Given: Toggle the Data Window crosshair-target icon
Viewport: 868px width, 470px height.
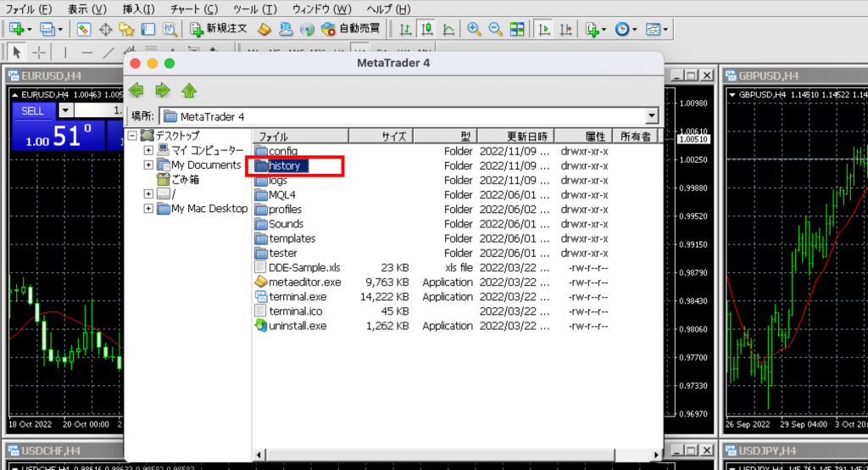Looking at the screenshot, I should tap(105, 29).
